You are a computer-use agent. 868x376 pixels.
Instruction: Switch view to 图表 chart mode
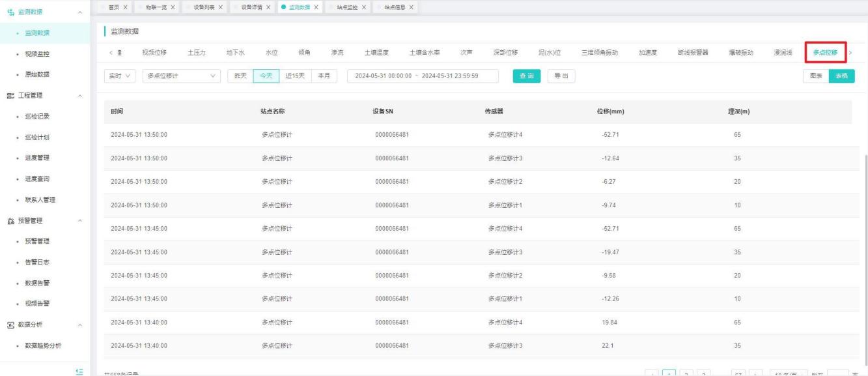pos(815,76)
